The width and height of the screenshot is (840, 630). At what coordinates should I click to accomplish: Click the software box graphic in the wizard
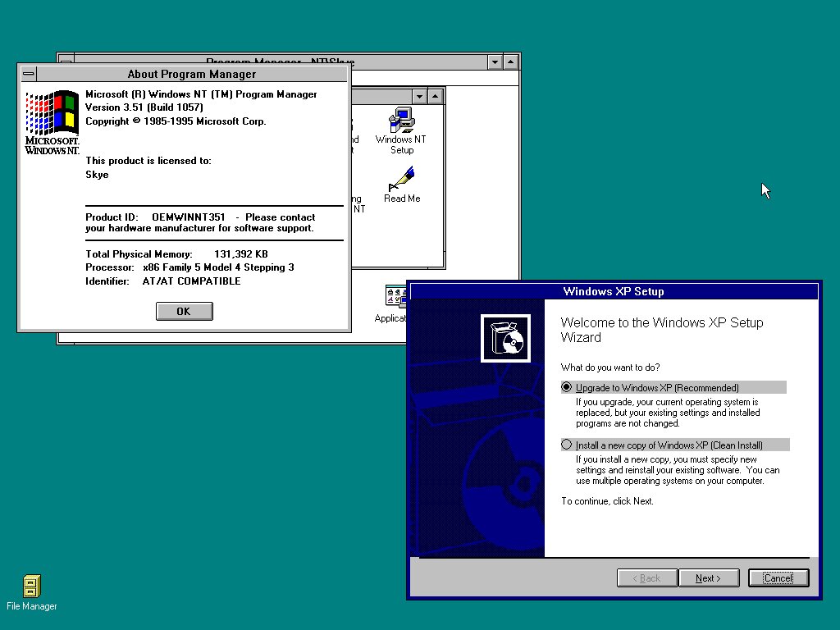click(x=504, y=337)
